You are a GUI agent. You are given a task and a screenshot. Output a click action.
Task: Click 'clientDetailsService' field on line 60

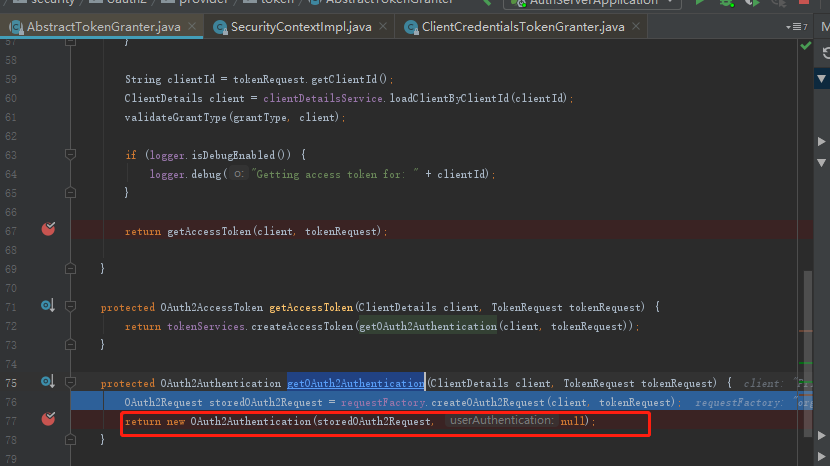click(x=323, y=98)
